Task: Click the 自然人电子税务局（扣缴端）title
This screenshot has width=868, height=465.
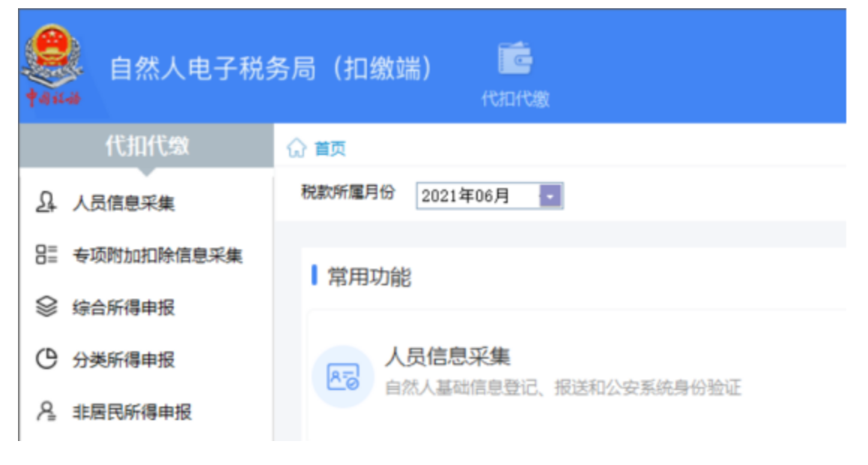Action: [270, 69]
